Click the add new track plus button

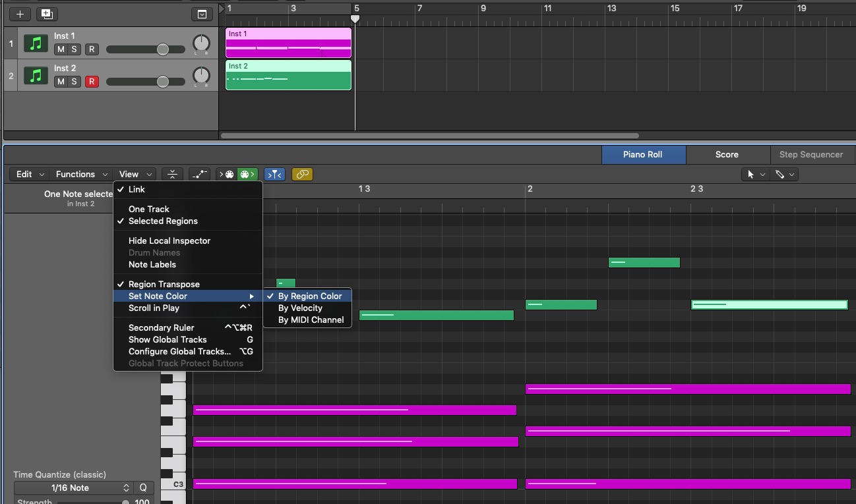click(20, 14)
